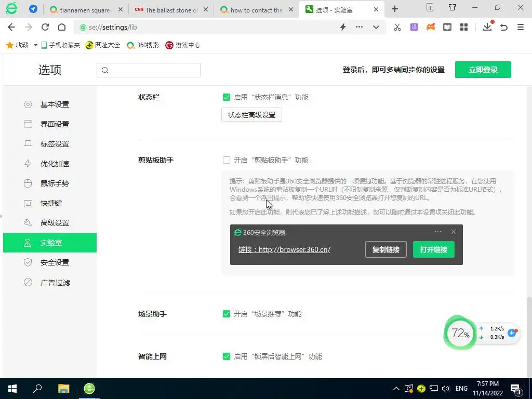This screenshot has width=532, height=399.
Task: Uncheck 启用锁屏后智能上网 checkbox
Action: pos(227,356)
